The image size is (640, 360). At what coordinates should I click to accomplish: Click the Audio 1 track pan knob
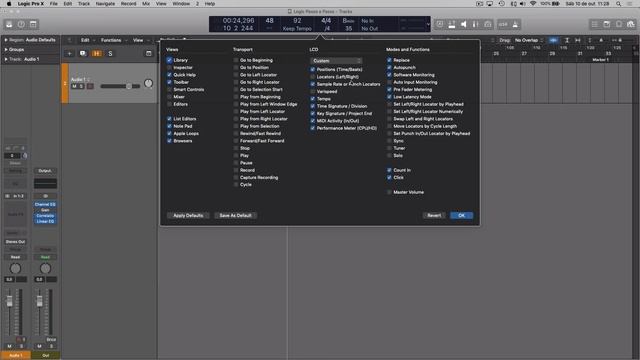click(x=149, y=84)
